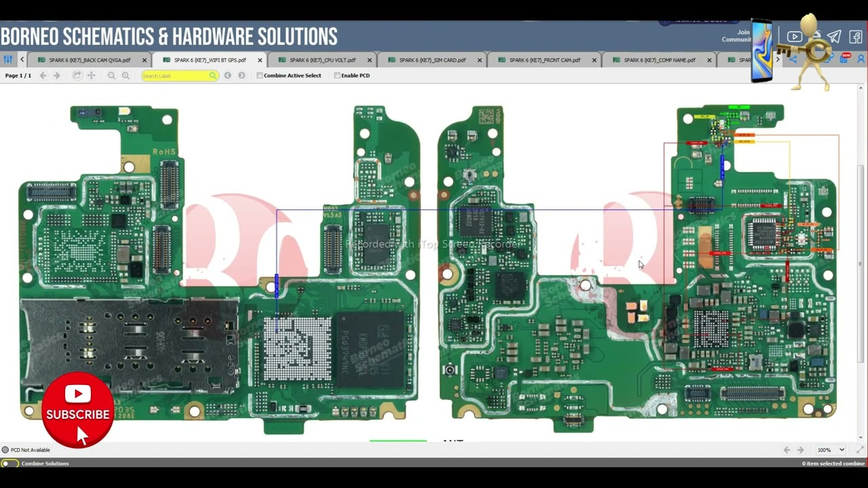This screenshot has width=868, height=488.
Task: Click the bottom-bar previous arrow
Action: click(x=787, y=450)
